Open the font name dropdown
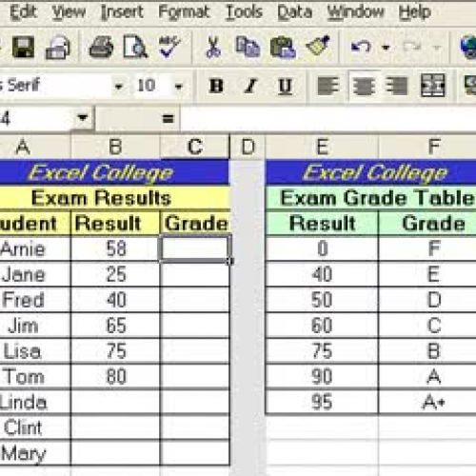 tap(119, 86)
